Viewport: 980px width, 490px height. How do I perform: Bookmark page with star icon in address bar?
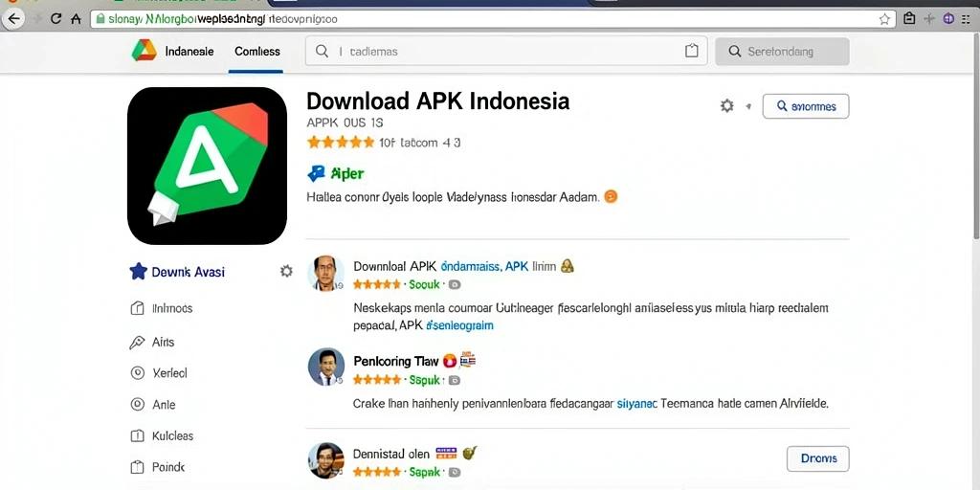(x=884, y=19)
